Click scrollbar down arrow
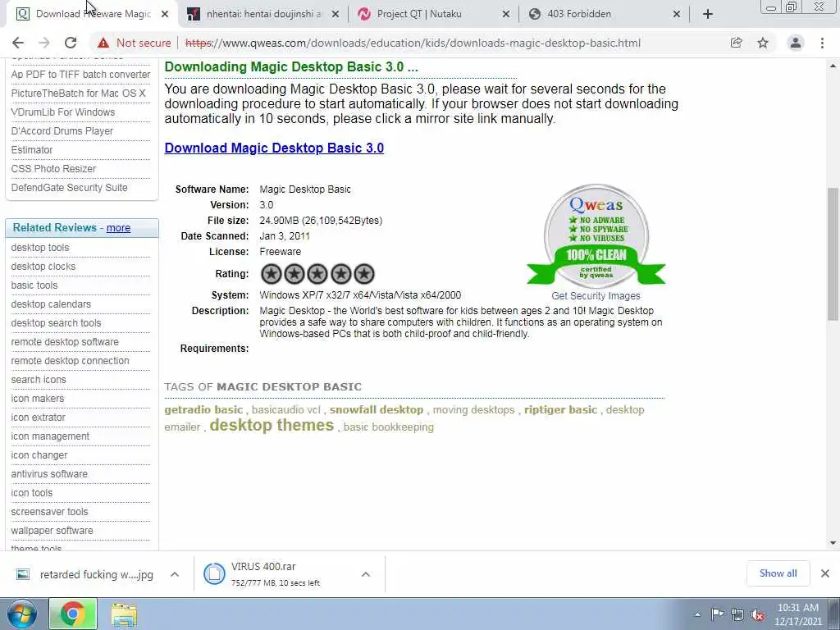This screenshot has height=630, width=840. [833, 543]
